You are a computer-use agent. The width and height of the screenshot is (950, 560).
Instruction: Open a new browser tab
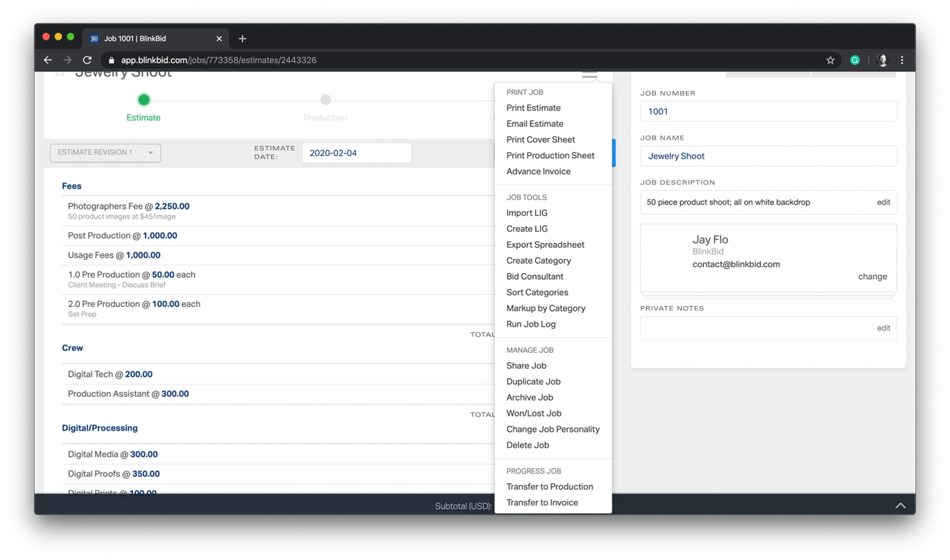pos(242,38)
